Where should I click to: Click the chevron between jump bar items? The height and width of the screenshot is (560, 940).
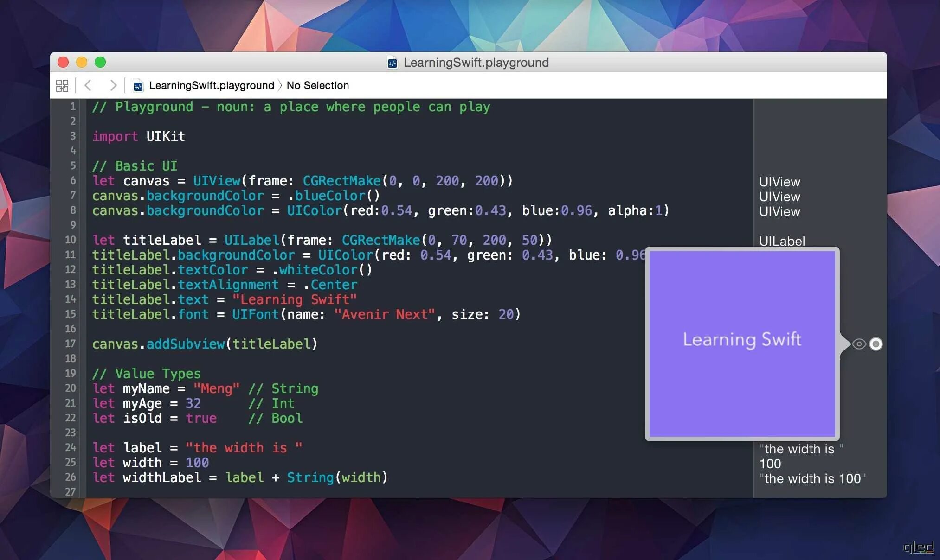280,86
